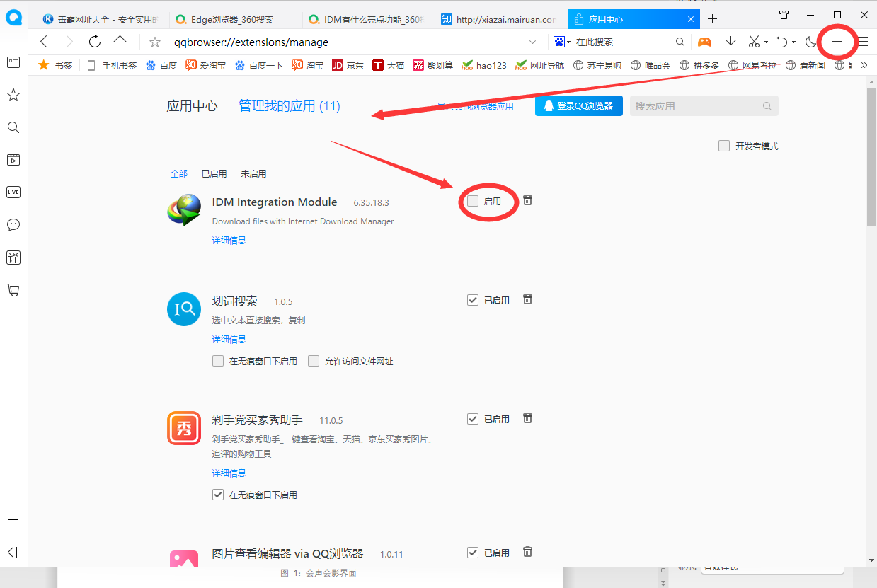This screenshot has height=588, width=877.
Task: Open the news feed sidebar icon
Action: pyautogui.click(x=13, y=62)
